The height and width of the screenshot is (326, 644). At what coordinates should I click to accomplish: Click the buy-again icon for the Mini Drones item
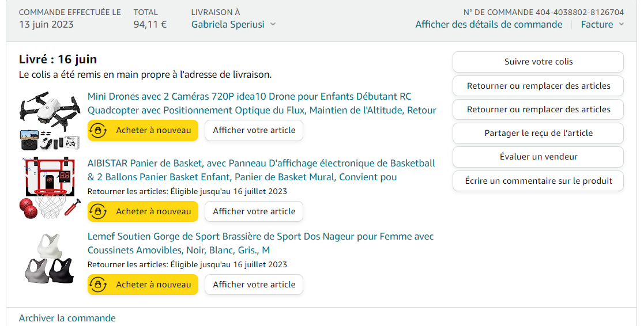coord(98,130)
